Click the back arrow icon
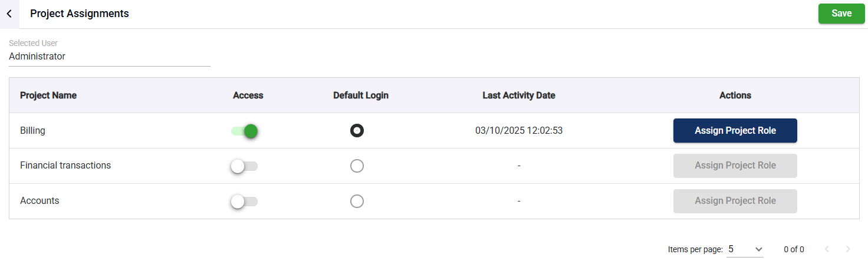 tap(9, 14)
